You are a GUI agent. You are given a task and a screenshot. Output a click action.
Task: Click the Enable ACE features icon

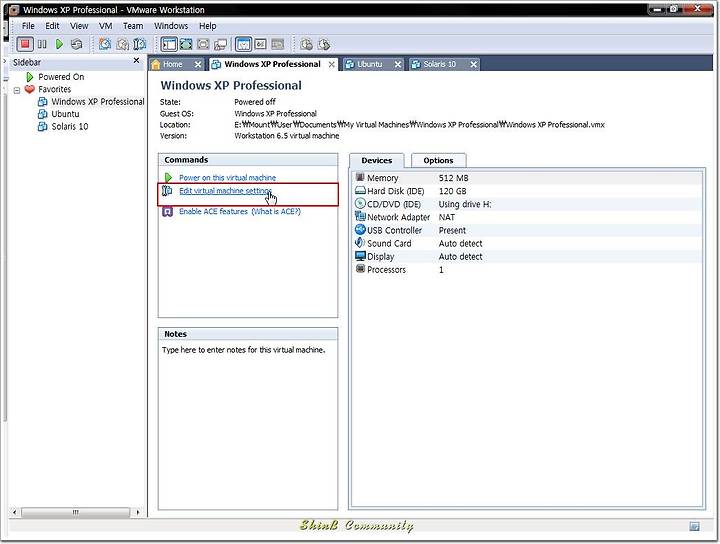click(168, 211)
